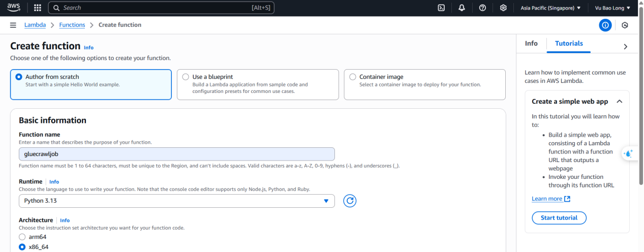Collapse the Create a simple web app section

[x=619, y=102]
